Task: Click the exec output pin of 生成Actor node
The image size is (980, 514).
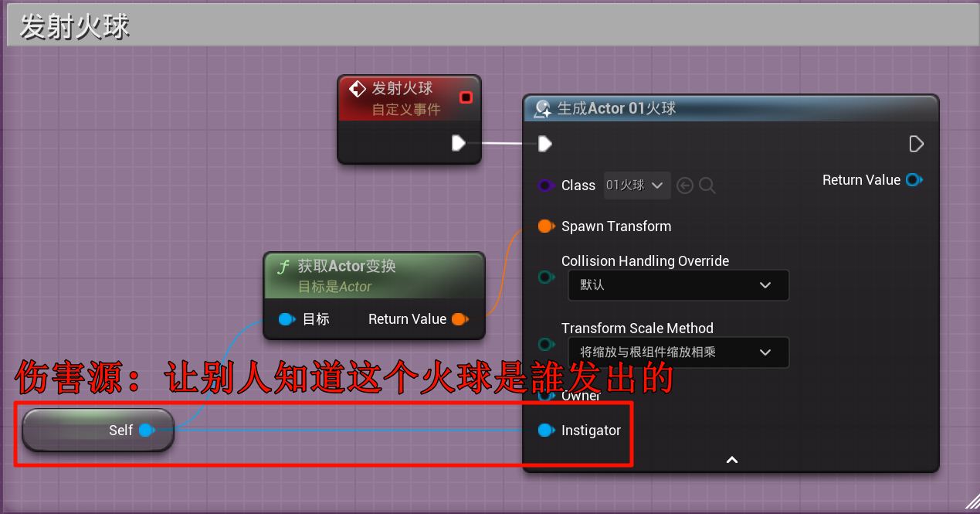Action: pos(916,144)
